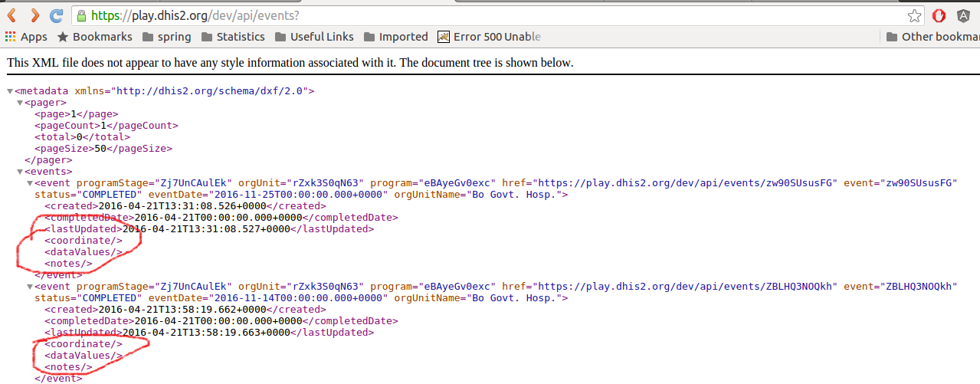This screenshot has height=384, width=980.
Task: Click the address bar URL field
Action: coord(460,15)
